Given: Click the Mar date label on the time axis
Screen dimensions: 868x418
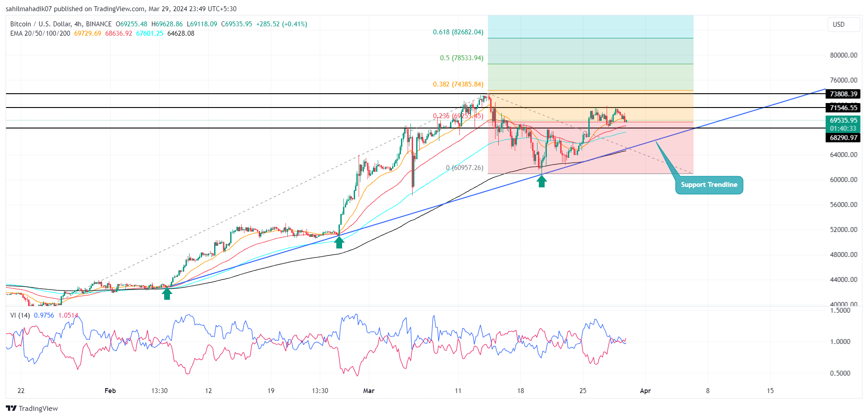Looking at the screenshot, I should point(369,391).
